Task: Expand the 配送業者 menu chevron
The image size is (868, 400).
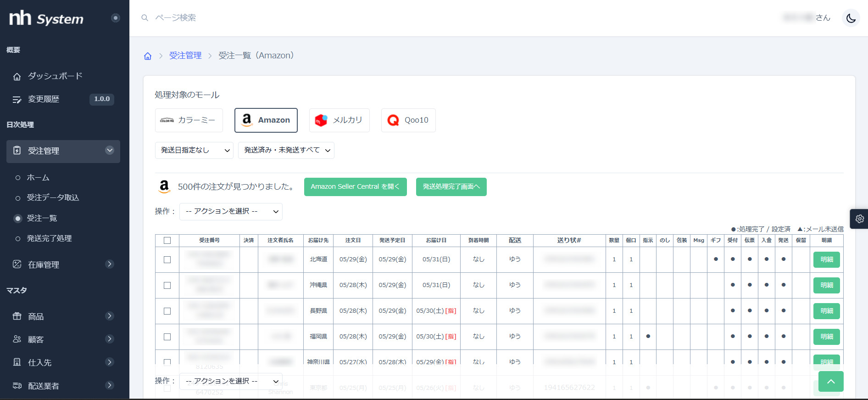Action: [110, 385]
